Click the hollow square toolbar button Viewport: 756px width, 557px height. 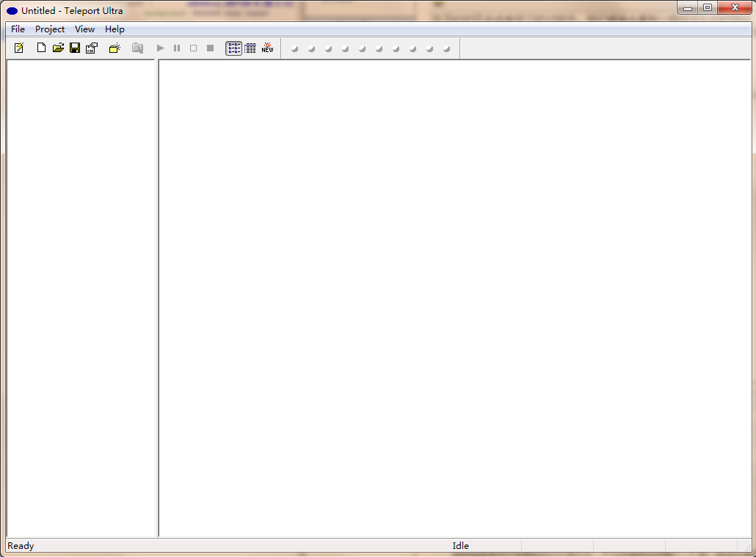click(x=194, y=48)
